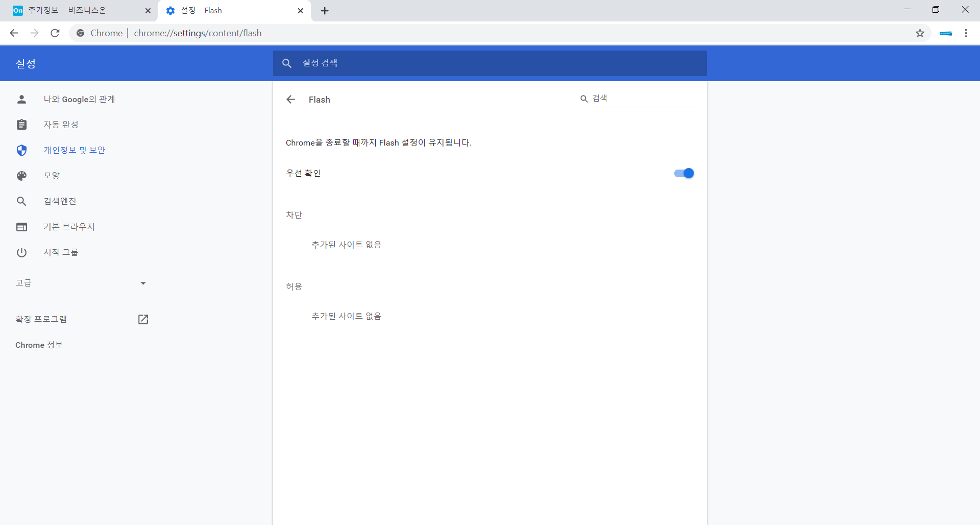Close the 설정 - Flash tab
The height and width of the screenshot is (525, 980).
pos(301,11)
